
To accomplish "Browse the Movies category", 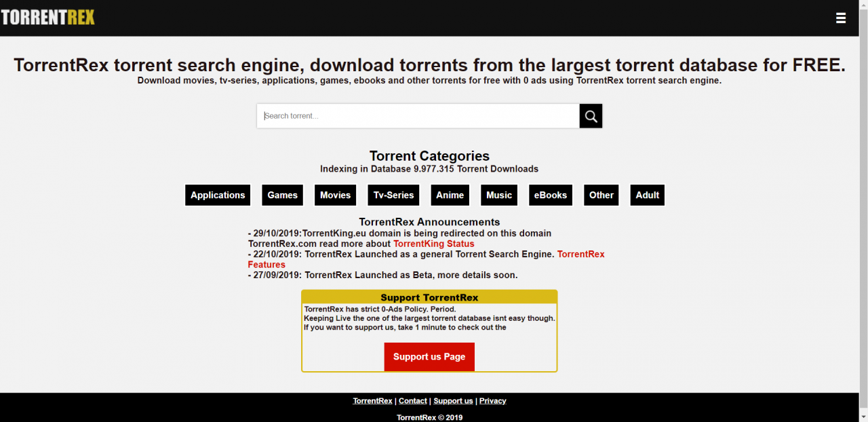I will (336, 195).
